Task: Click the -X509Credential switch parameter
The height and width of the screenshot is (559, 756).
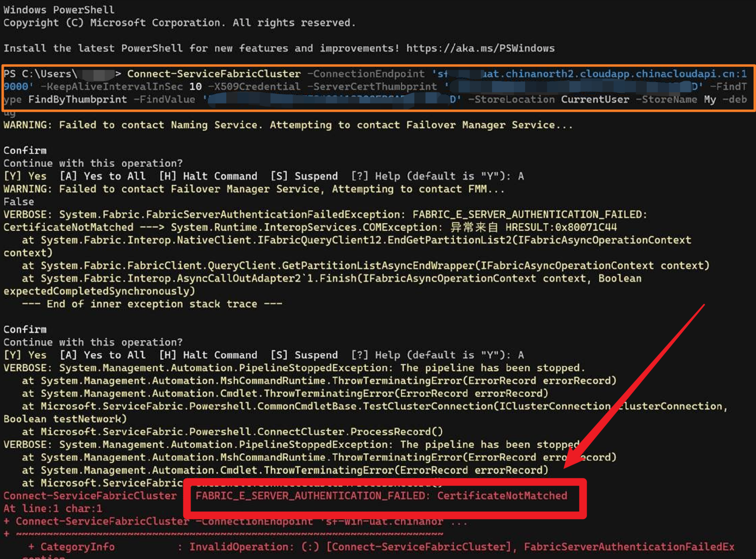Action: coord(254,87)
